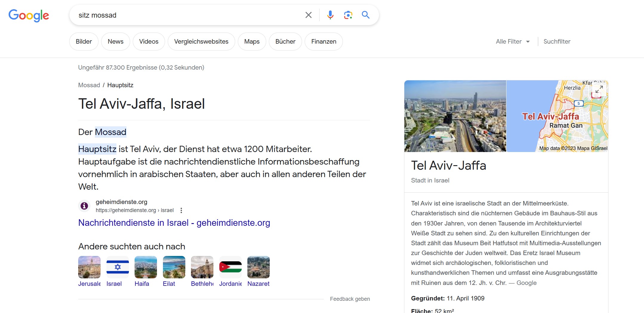The width and height of the screenshot is (644, 313).
Task: Expand the Alle Filter dropdown
Action: pyautogui.click(x=513, y=42)
